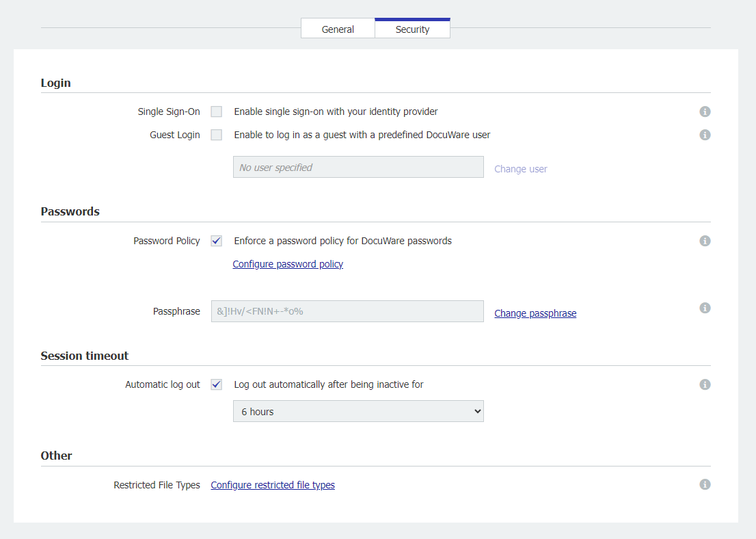The width and height of the screenshot is (756, 539).
Task: Click the Enable single sign-on label text
Action: click(x=336, y=111)
